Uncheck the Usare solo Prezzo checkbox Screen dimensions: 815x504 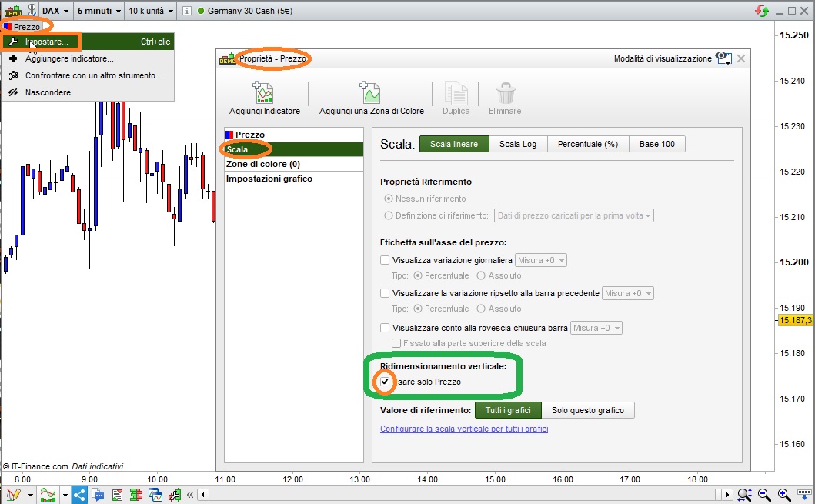(385, 382)
